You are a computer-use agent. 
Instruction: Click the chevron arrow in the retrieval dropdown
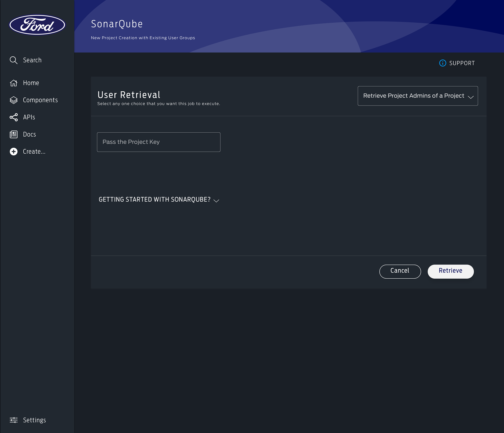pos(471,97)
